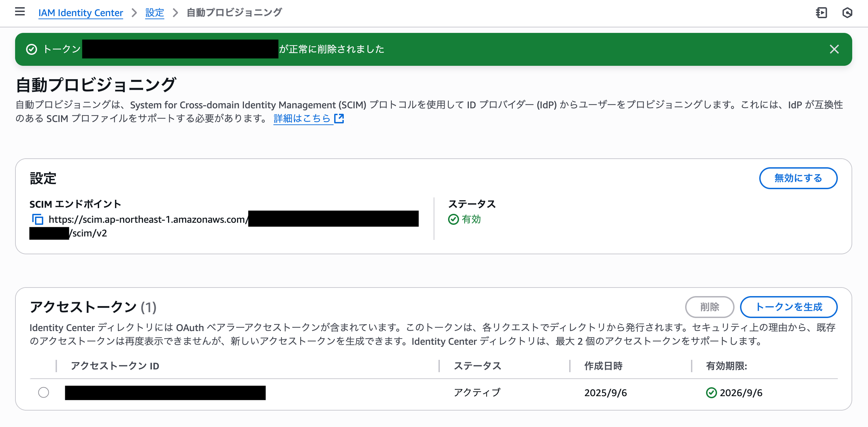Open the tutorials notebook icon in the top-right
The width and height of the screenshot is (868, 427).
pyautogui.click(x=822, y=12)
